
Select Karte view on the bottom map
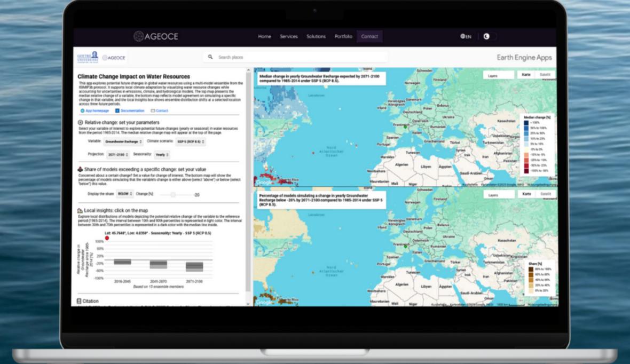click(x=526, y=195)
